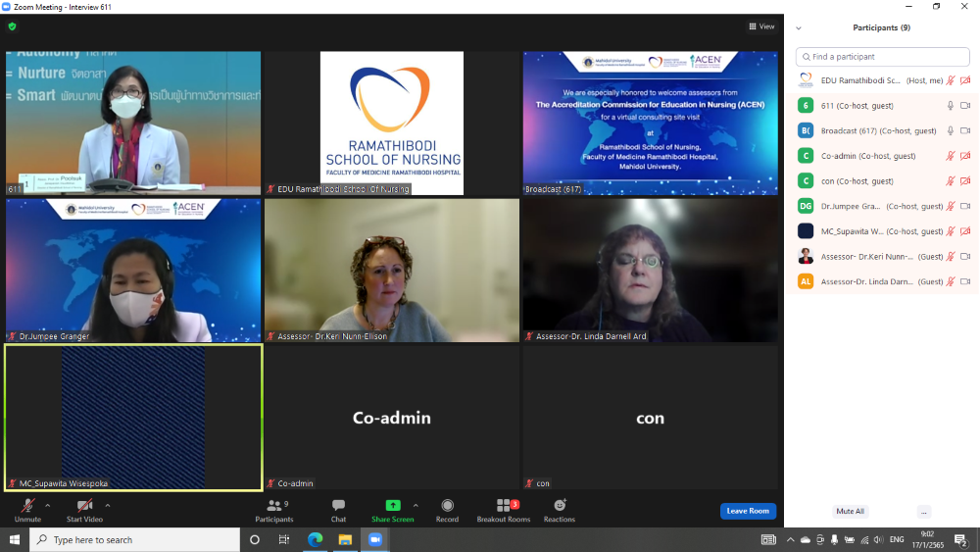This screenshot has height=552, width=980.
Task: Click the Participants icon in toolbar
Action: 274,506
